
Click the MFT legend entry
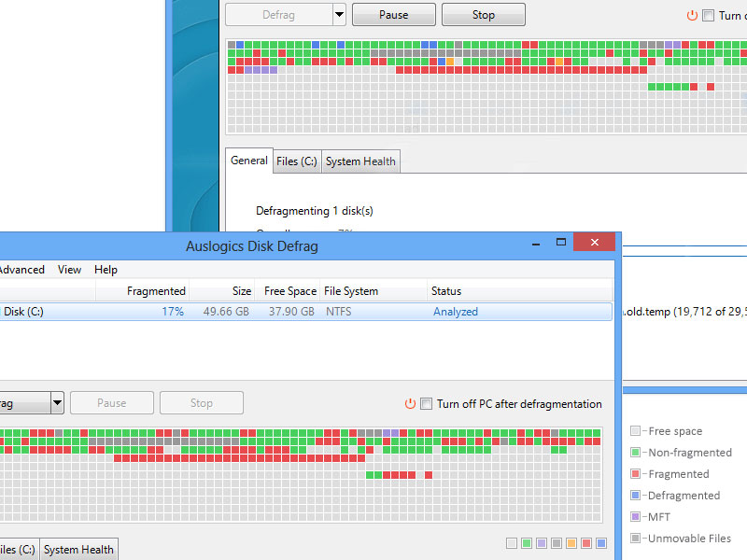(x=650, y=517)
